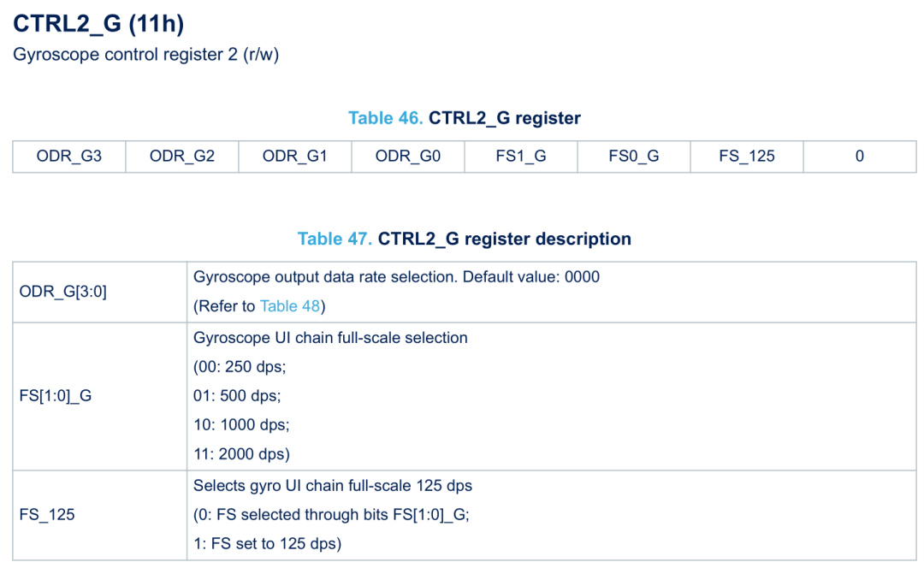Click the Table 48 link
Viewport: 924px width, 568px height.
pyautogui.click(x=292, y=306)
